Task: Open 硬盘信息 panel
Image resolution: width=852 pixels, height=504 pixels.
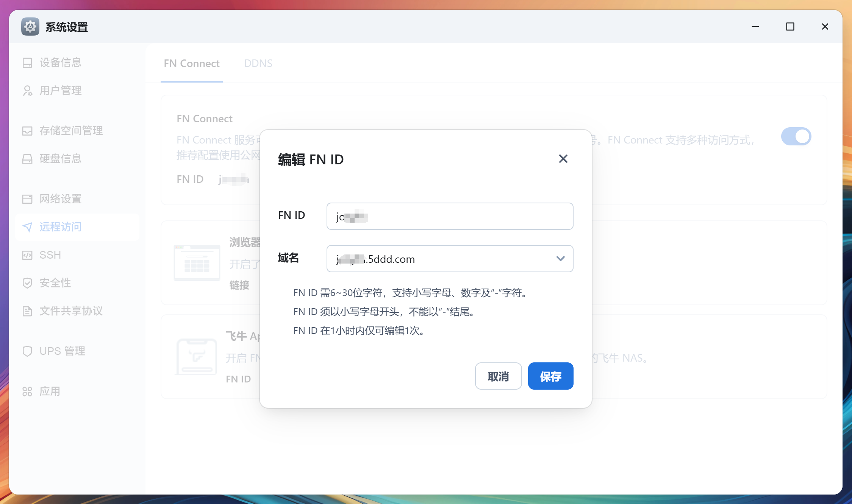Action: [x=60, y=159]
